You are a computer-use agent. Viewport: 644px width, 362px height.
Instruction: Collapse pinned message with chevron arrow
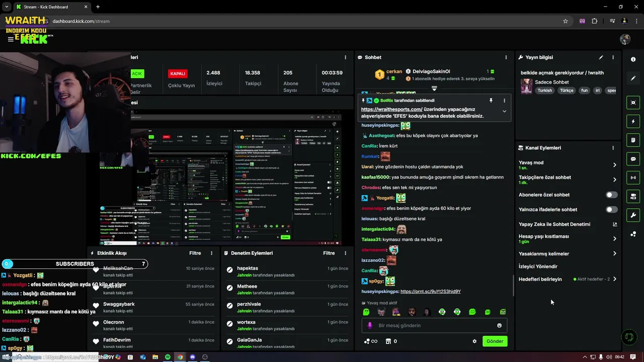point(504,111)
